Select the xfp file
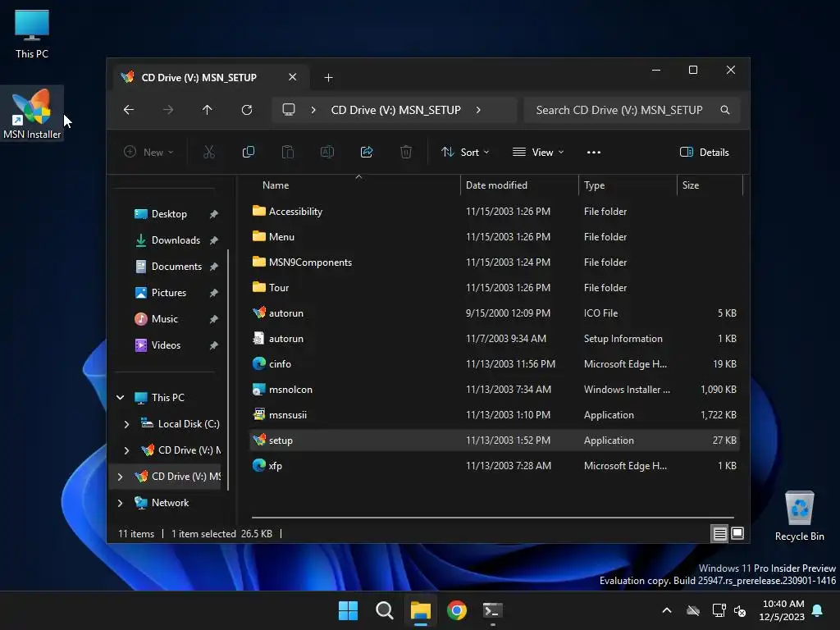This screenshot has height=630, width=840. click(x=495, y=466)
